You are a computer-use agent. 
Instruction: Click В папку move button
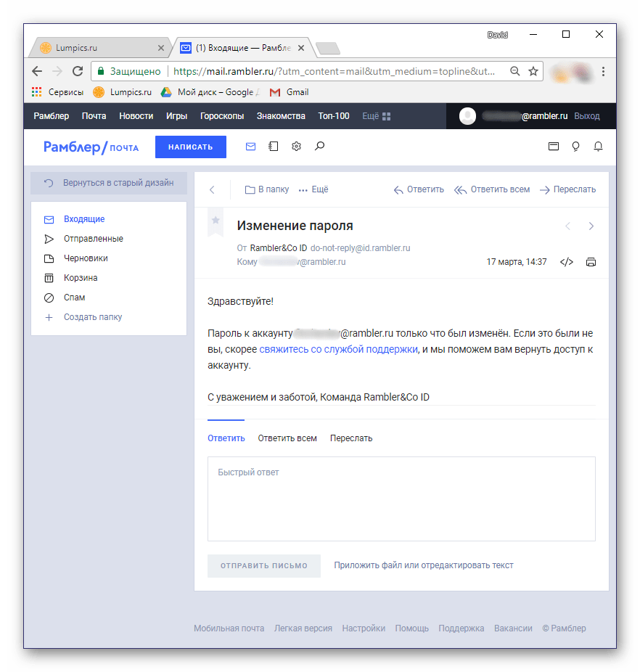(266, 189)
